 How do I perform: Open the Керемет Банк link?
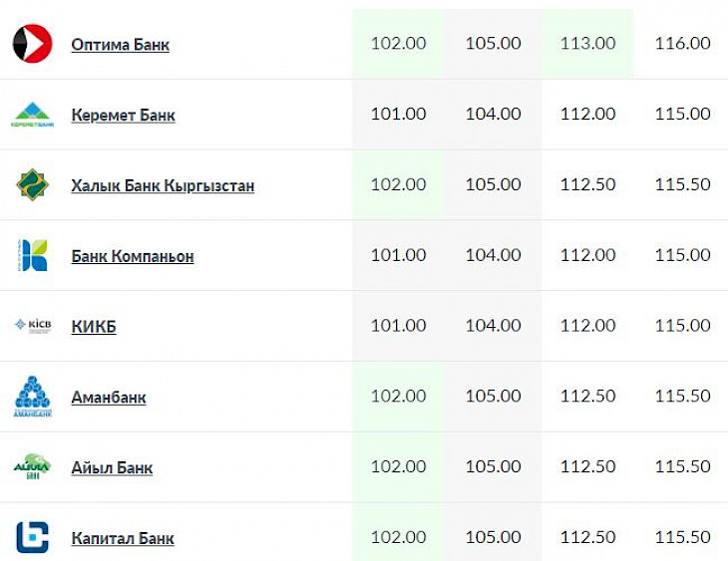[123, 116]
